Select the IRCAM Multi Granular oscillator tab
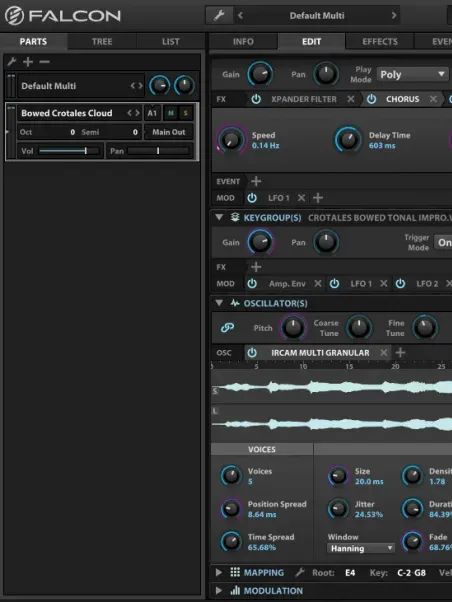The height and width of the screenshot is (602, 452). click(320, 352)
